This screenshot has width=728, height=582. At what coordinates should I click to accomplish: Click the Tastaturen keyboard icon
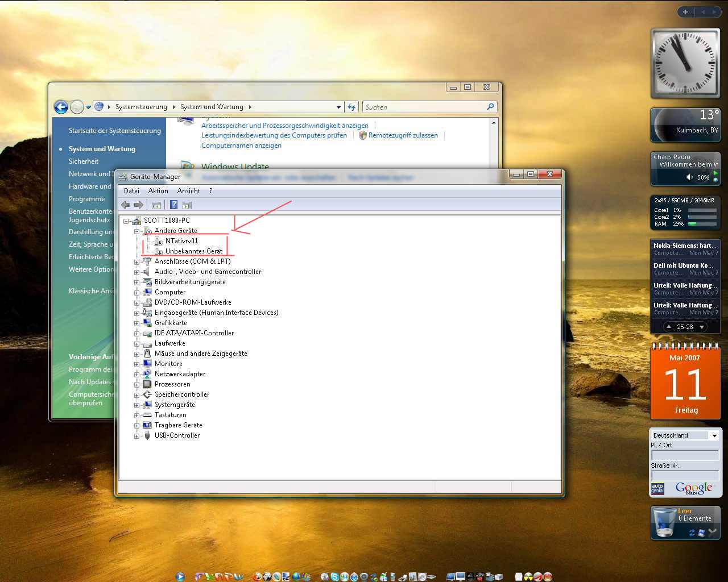coord(147,415)
